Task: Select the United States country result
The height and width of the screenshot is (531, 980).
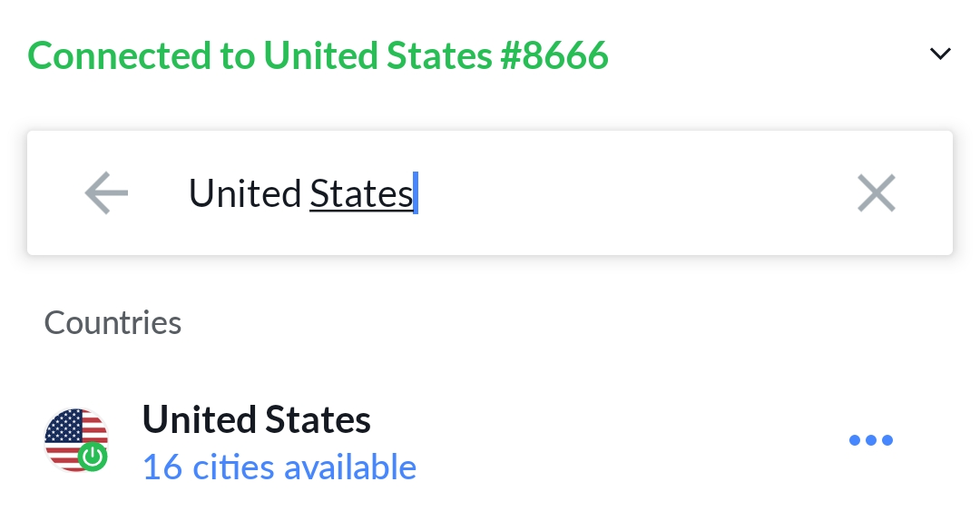Action: pos(257,420)
